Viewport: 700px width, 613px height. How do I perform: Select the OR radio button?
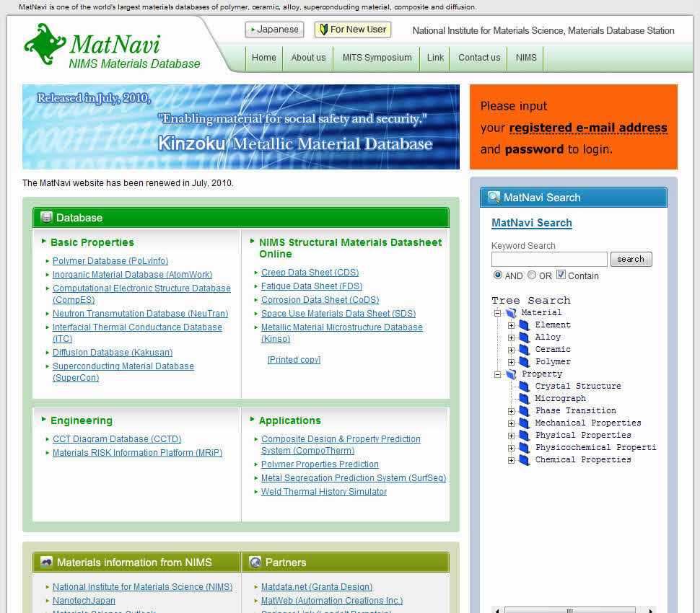532,275
